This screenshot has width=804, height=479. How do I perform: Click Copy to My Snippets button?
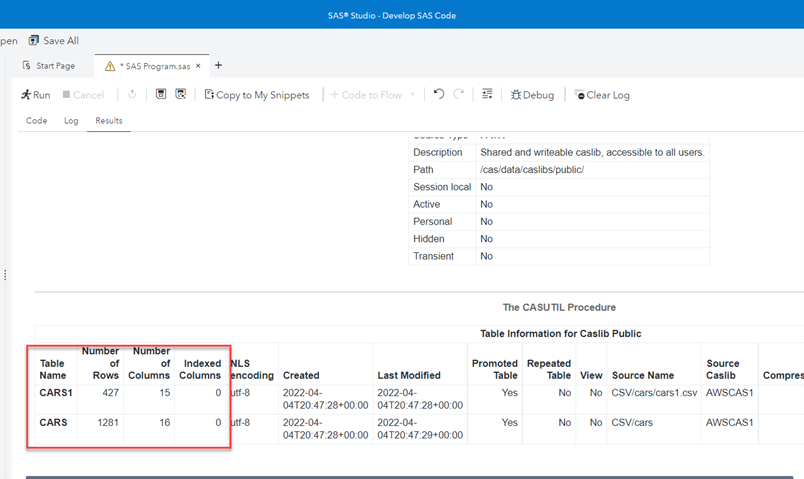point(257,95)
